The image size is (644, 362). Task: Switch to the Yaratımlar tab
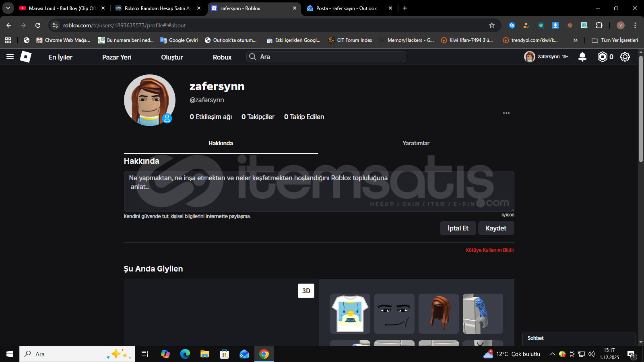(x=416, y=144)
